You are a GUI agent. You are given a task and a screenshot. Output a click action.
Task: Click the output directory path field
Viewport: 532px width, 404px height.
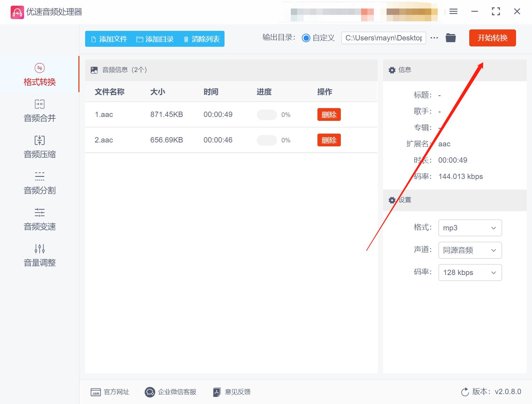point(383,38)
